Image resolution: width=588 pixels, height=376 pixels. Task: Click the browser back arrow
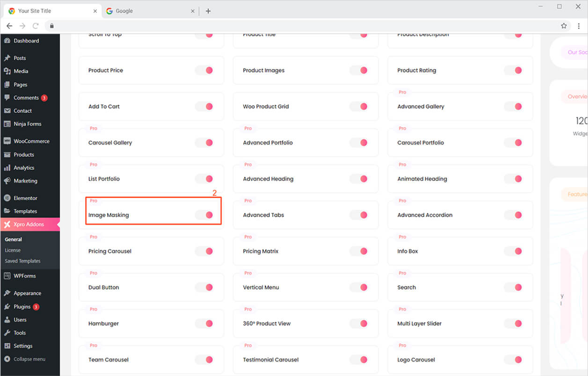click(x=9, y=26)
